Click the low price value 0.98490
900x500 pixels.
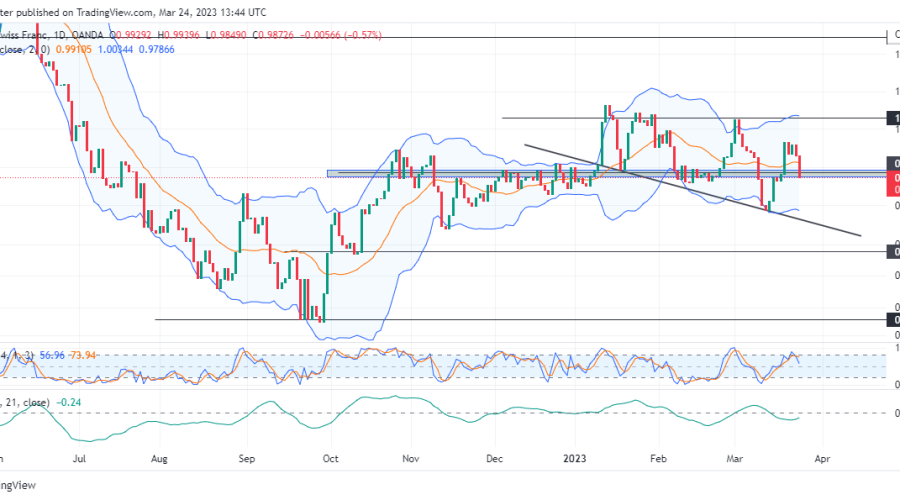coord(228,35)
